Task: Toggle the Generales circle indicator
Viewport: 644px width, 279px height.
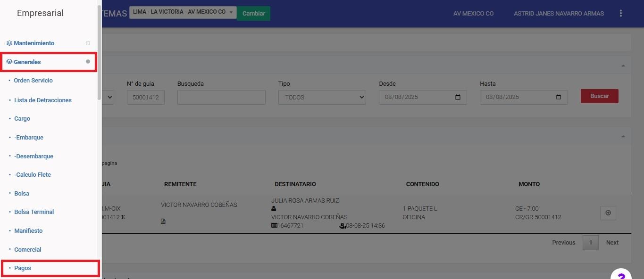Action: [x=88, y=62]
